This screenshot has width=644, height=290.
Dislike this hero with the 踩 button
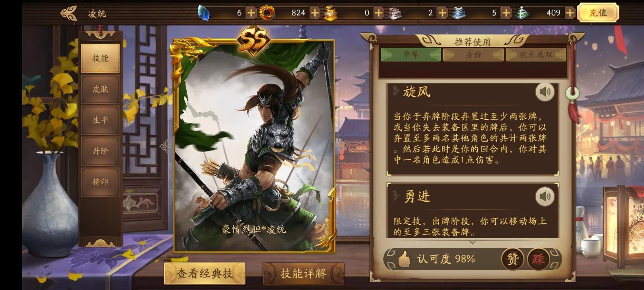(x=538, y=259)
